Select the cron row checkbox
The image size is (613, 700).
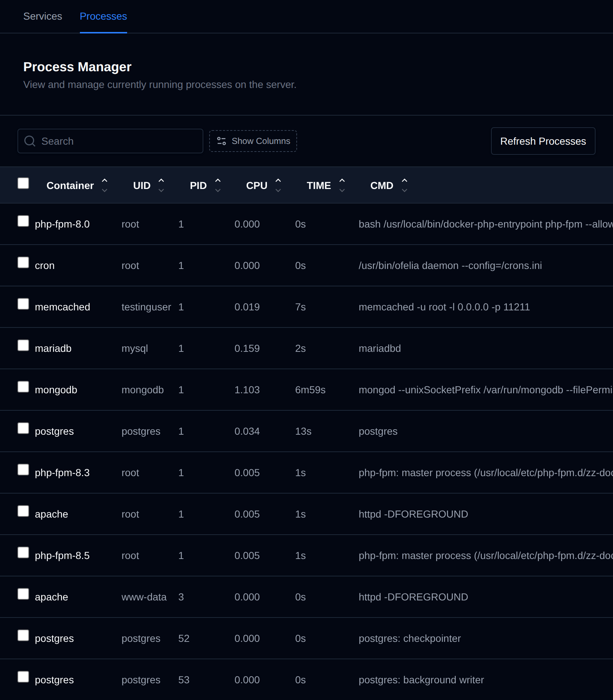(x=23, y=262)
